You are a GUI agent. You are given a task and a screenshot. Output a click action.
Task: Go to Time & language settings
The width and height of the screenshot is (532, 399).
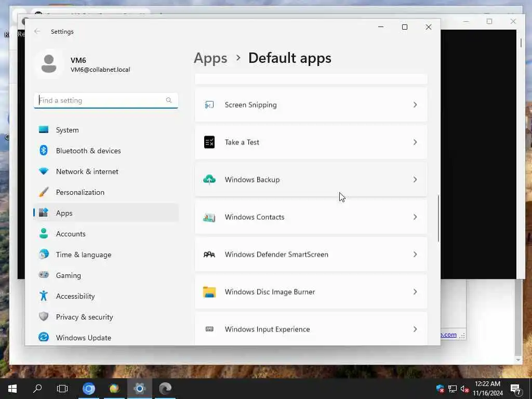106,255
